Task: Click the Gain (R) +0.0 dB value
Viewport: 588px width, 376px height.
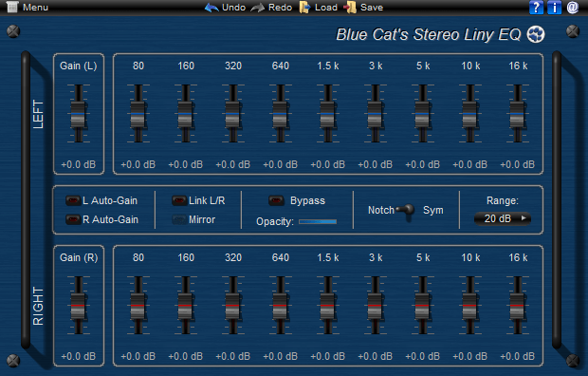Action: coord(79,356)
